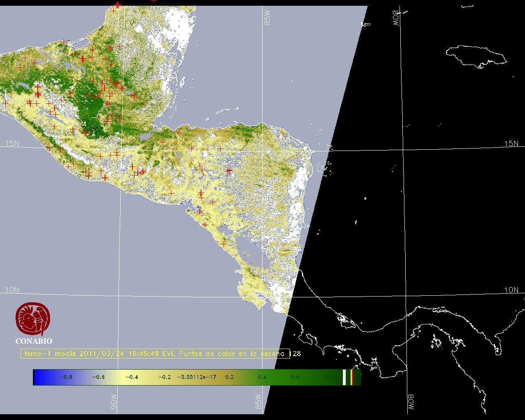
Task: Click the -0.8 label on colorbar
Action: tap(66, 377)
